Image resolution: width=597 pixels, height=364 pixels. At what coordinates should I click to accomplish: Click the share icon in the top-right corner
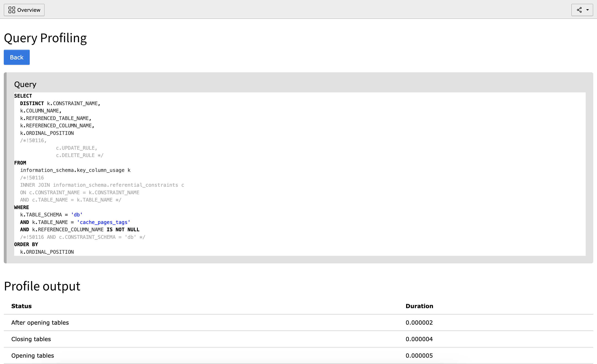579,10
